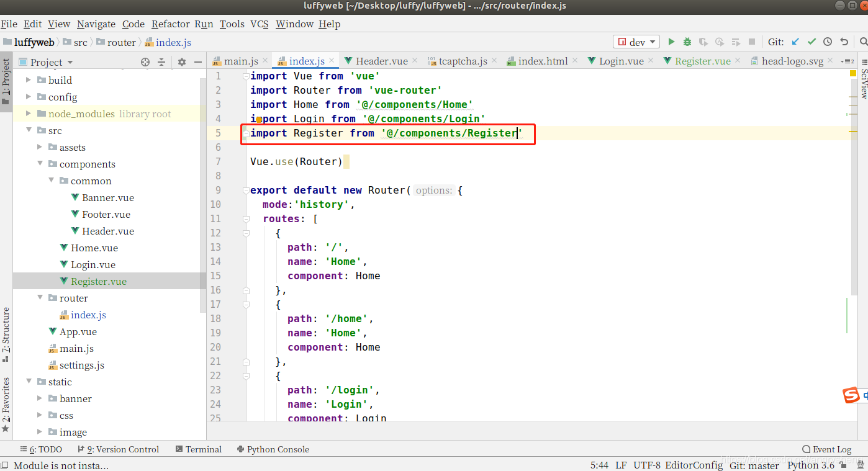Click the Search Everywhere magnifier icon
868x471 pixels.
click(x=863, y=42)
